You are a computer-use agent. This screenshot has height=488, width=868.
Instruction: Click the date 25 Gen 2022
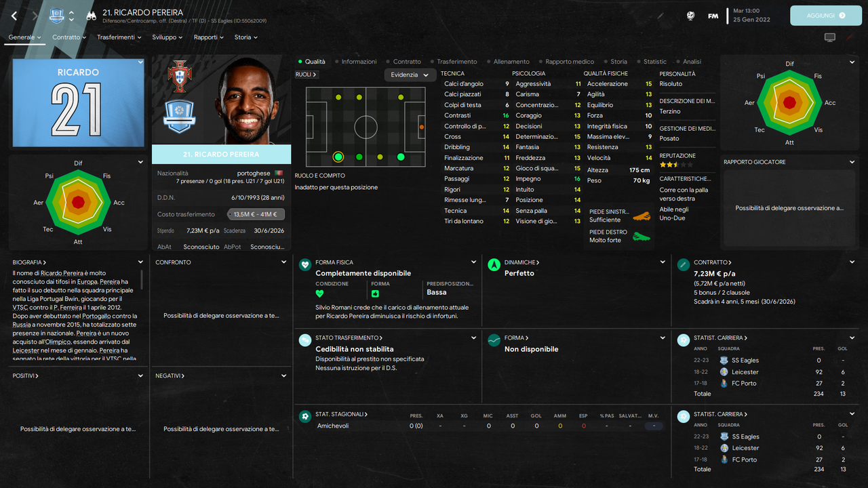tap(751, 20)
